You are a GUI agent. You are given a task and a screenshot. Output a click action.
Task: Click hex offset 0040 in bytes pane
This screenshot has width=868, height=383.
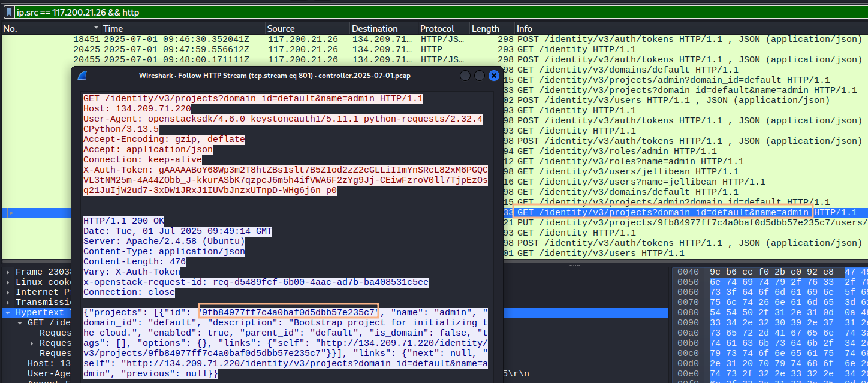click(x=688, y=272)
